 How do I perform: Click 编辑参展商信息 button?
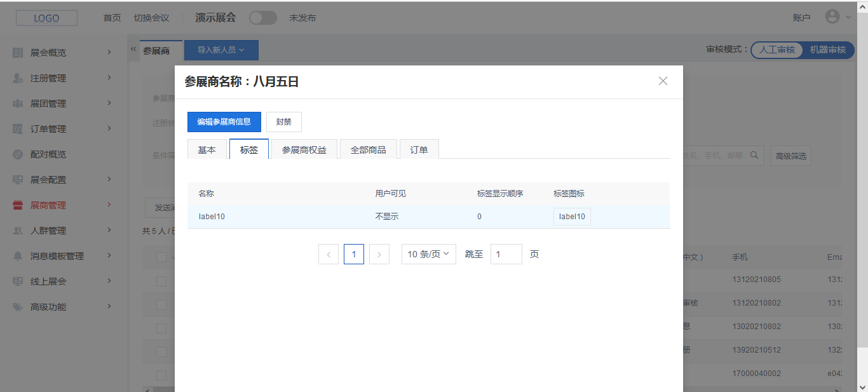[224, 122]
